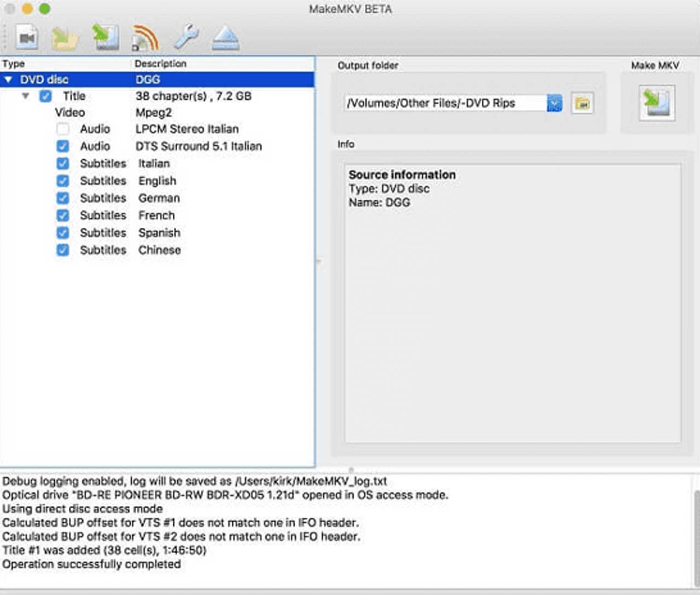This screenshot has width=700, height=595.
Task: Click the Type column header
Action: pos(14,64)
